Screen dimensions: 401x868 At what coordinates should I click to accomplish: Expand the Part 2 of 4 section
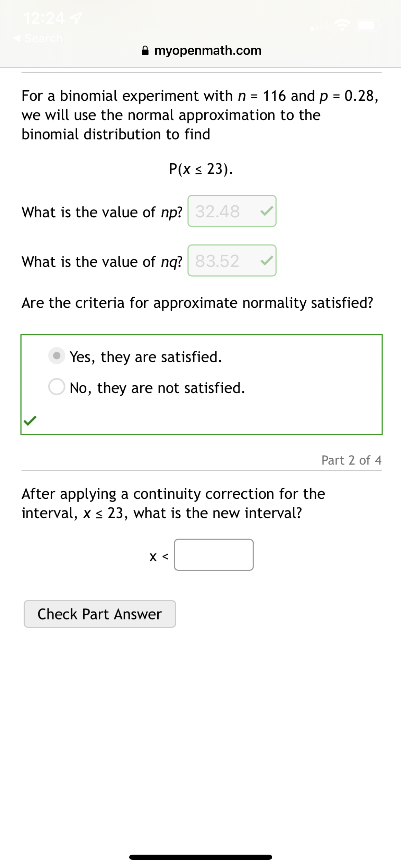click(351, 460)
